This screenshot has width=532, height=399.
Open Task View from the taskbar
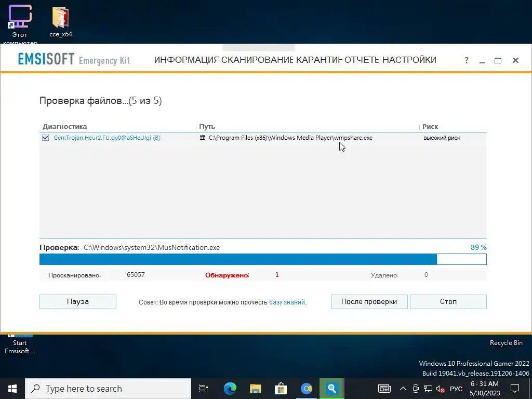point(204,389)
